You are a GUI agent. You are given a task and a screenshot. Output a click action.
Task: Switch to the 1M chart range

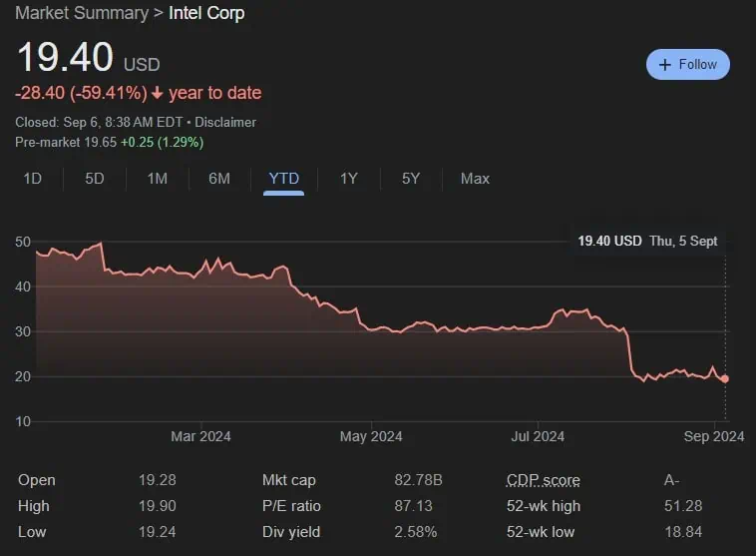tap(157, 179)
